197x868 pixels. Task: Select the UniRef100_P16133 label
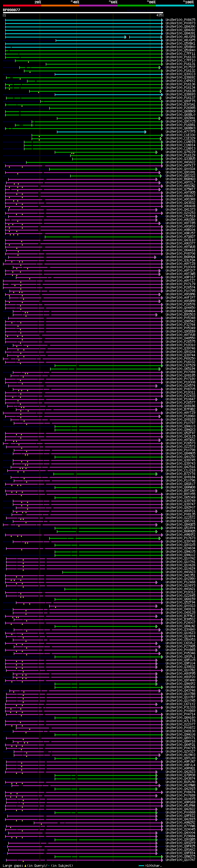[180, 57]
